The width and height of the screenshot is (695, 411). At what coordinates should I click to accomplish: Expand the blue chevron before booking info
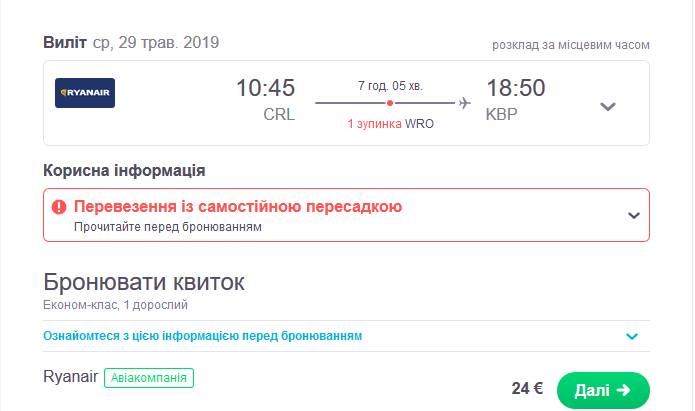(631, 336)
